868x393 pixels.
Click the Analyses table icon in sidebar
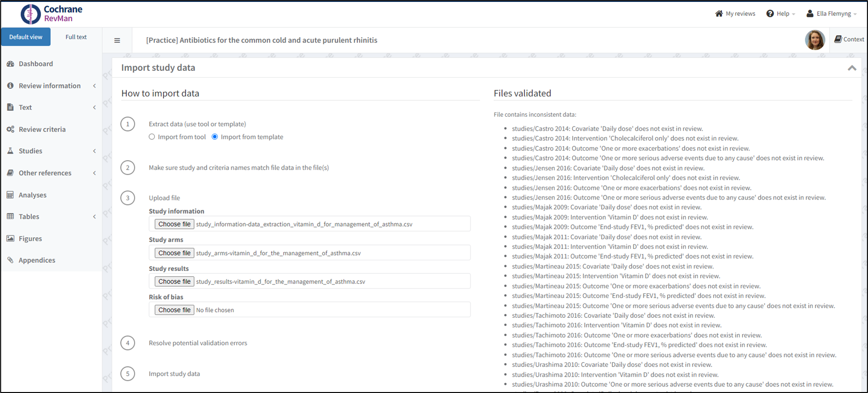tap(10, 195)
